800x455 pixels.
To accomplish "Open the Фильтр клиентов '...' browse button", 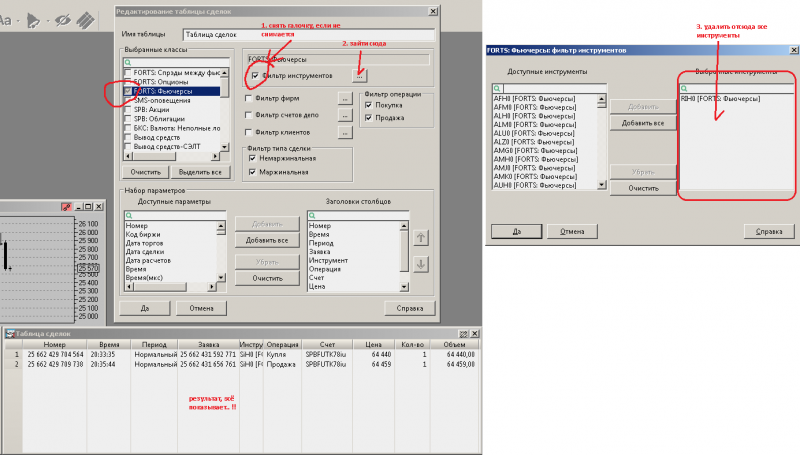I will tap(345, 133).
